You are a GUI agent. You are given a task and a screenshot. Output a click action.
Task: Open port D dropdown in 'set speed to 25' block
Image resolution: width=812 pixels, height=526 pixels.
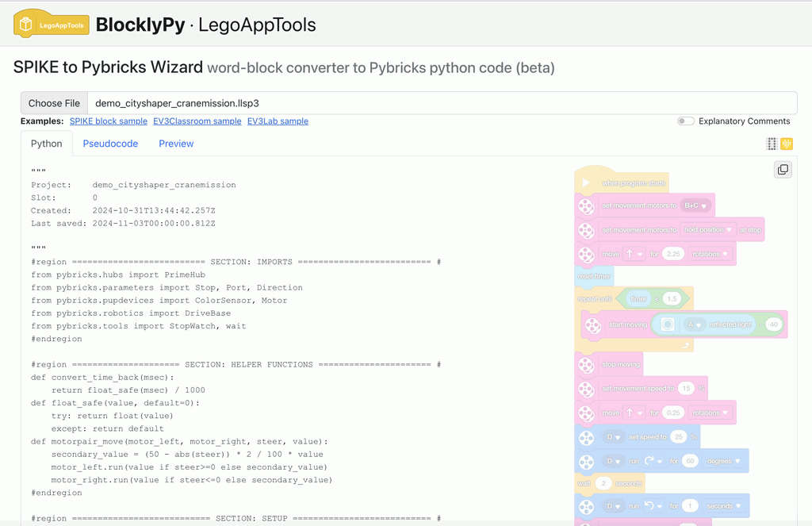click(x=613, y=437)
